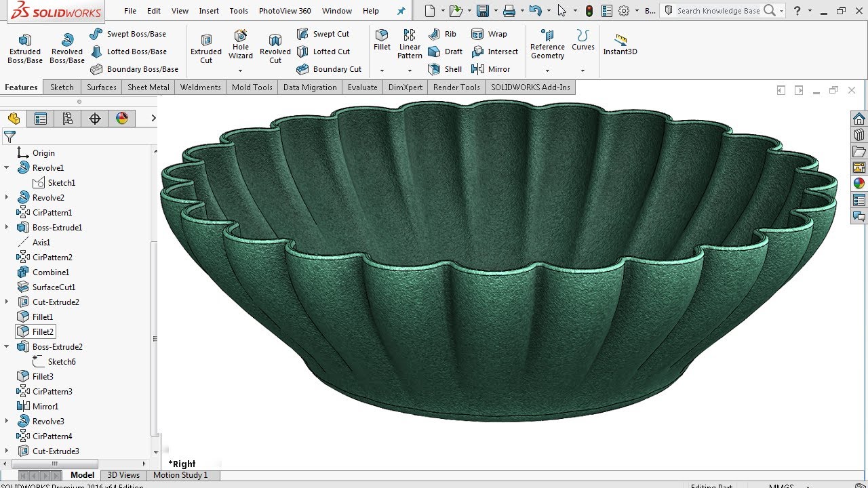868x488 pixels.
Task: Open the Hole Wizard dropdown arrow
Action: click(x=240, y=70)
